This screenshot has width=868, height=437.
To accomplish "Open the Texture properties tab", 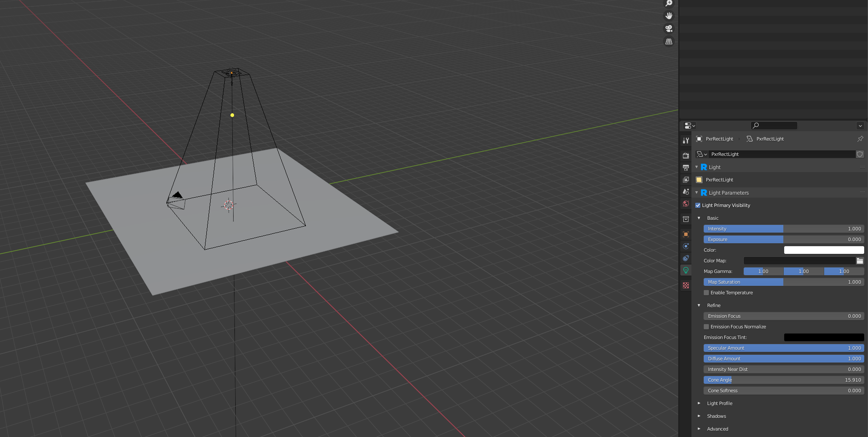I will (x=686, y=285).
